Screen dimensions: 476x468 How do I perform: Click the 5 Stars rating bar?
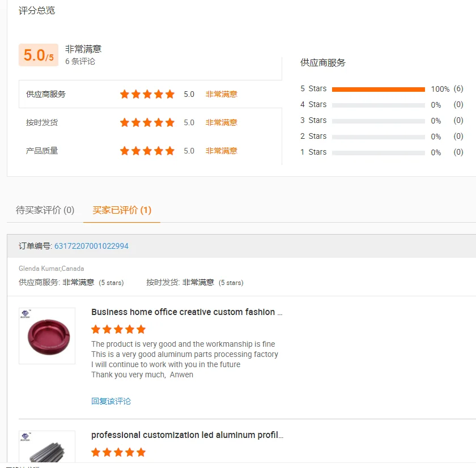tap(378, 89)
